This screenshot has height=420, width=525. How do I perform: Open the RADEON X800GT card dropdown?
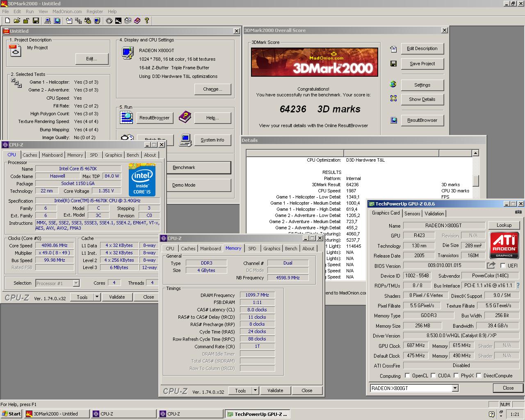click(x=455, y=388)
